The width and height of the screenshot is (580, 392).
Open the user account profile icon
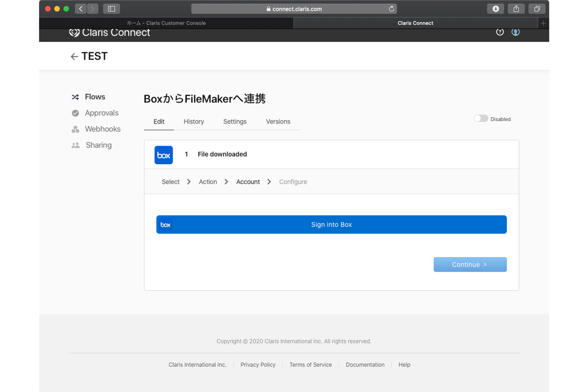click(515, 32)
